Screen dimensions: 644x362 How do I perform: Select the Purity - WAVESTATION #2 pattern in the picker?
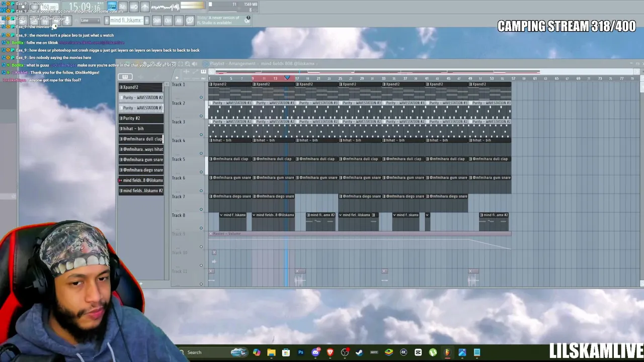141,98
